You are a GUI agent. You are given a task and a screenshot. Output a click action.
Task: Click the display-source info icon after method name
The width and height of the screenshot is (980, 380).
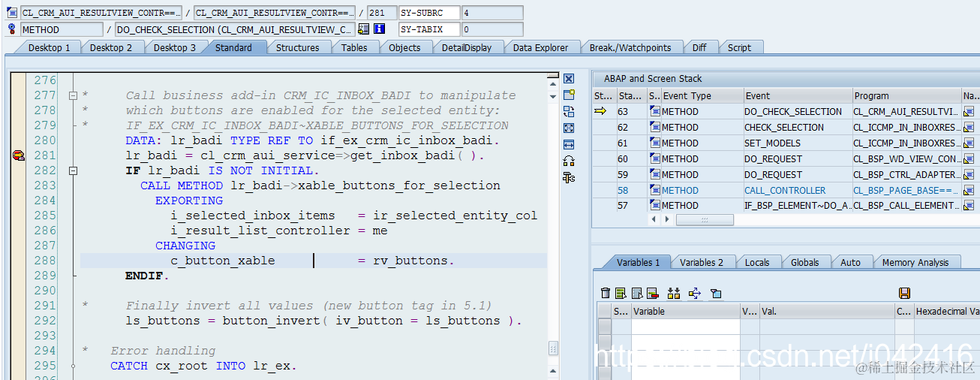pyautogui.click(x=363, y=29)
